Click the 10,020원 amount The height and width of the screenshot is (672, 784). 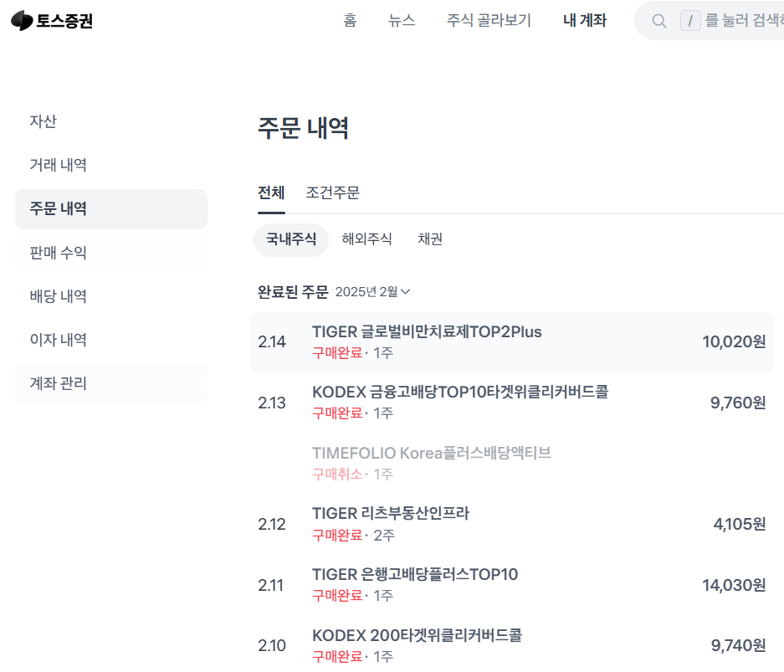tap(734, 342)
